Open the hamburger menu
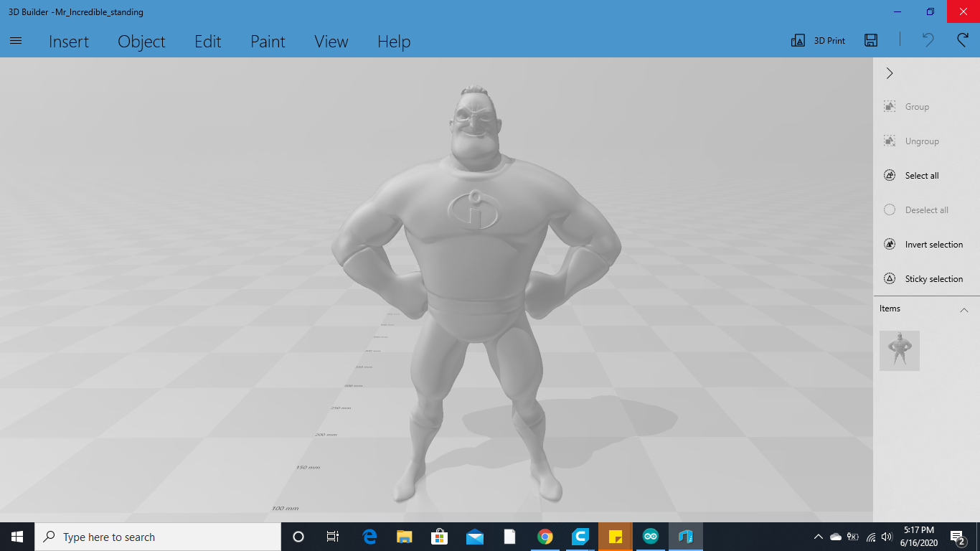Screen dimensions: 980x551 tap(15, 40)
